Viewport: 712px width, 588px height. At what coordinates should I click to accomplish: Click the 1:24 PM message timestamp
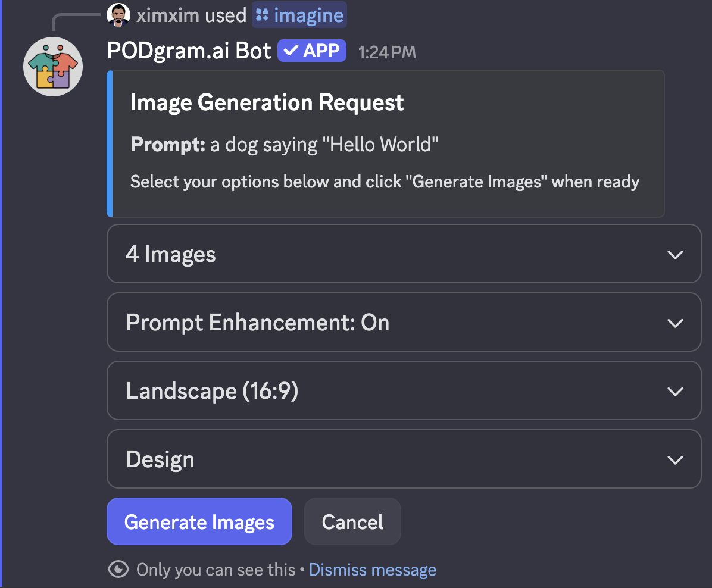tap(387, 52)
